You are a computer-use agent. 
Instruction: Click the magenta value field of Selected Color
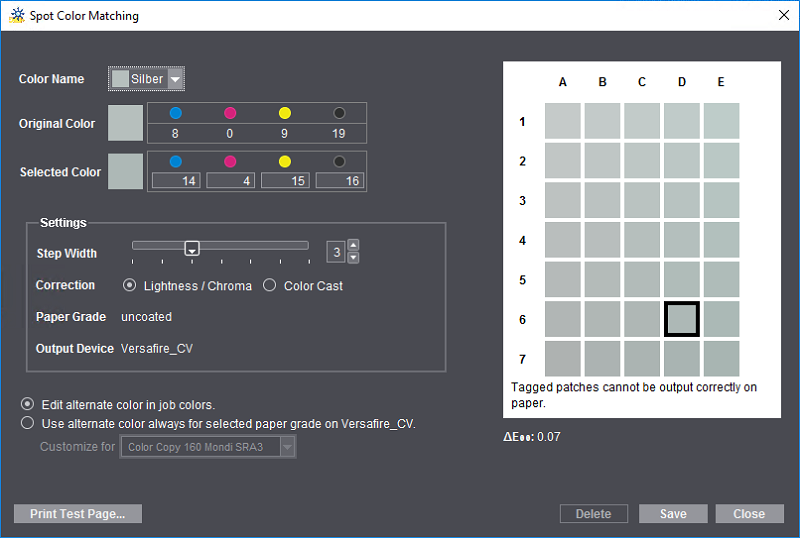point(230,180)
